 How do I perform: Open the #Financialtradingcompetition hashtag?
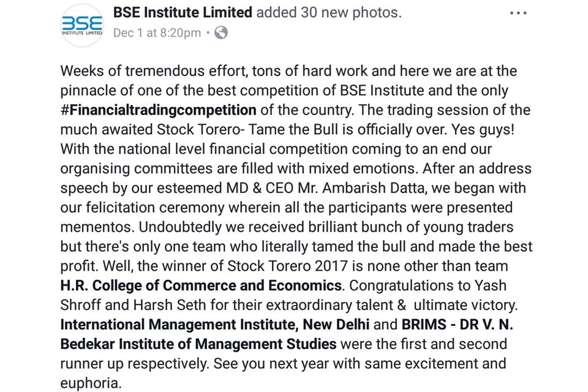pyautogui.click(x=158, y=110)
